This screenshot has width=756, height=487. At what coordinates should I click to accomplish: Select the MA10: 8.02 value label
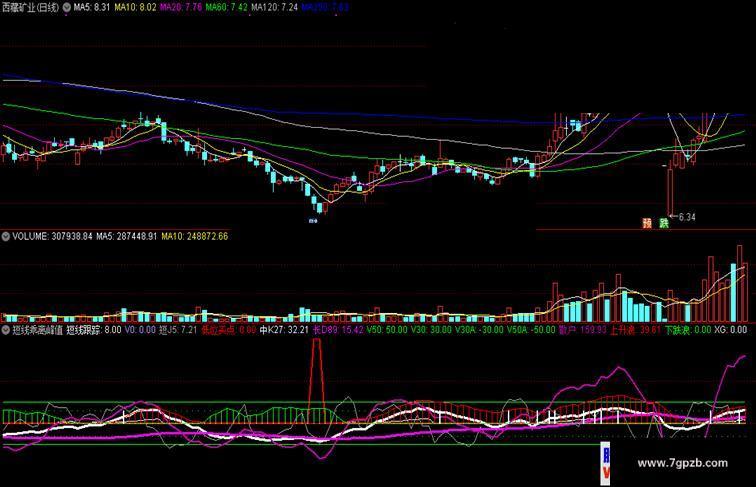(x=135, y=7)
